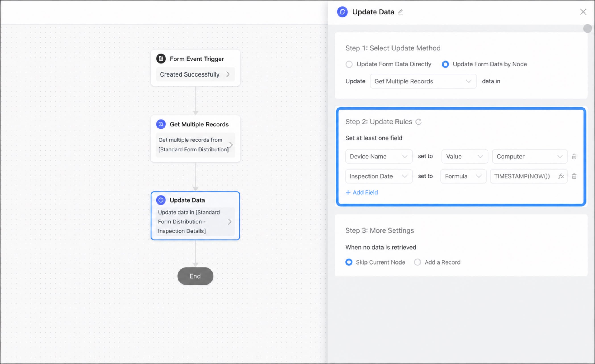Open the Get Multiple Records dropdown
This screenshot has height=364, width=595.
pos(423,81)
